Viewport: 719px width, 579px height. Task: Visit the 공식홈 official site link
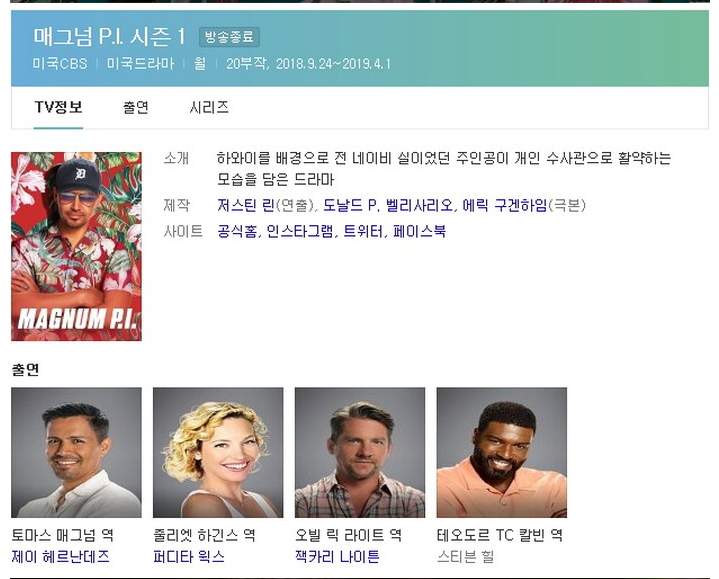click(237, 231)
